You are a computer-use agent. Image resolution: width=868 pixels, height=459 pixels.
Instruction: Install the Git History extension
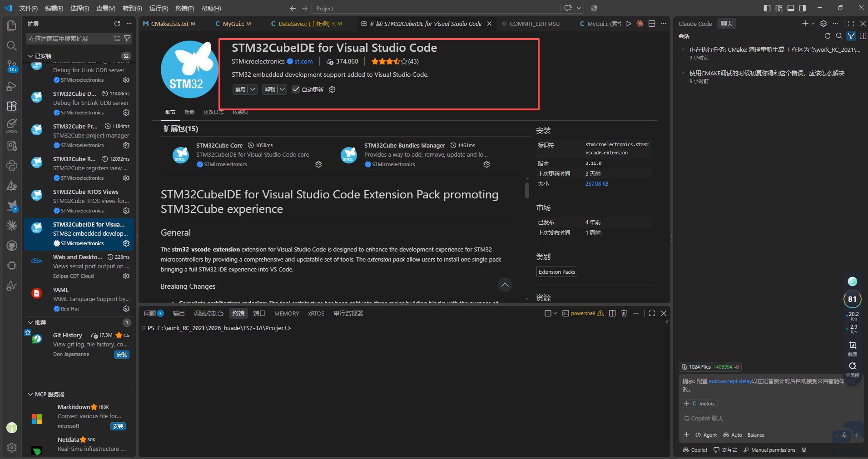pyautogui.click(x=122, y=355)
